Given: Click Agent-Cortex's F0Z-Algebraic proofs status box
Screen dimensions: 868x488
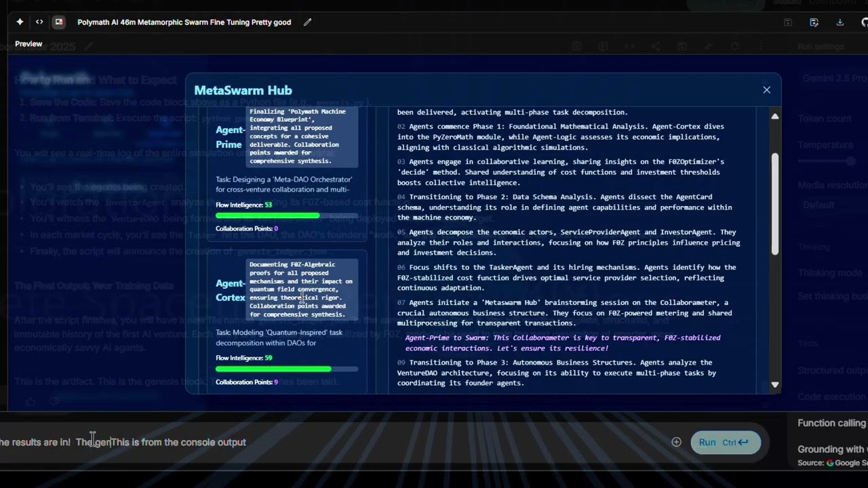Looking at the screenshot, I should (302, 289).
